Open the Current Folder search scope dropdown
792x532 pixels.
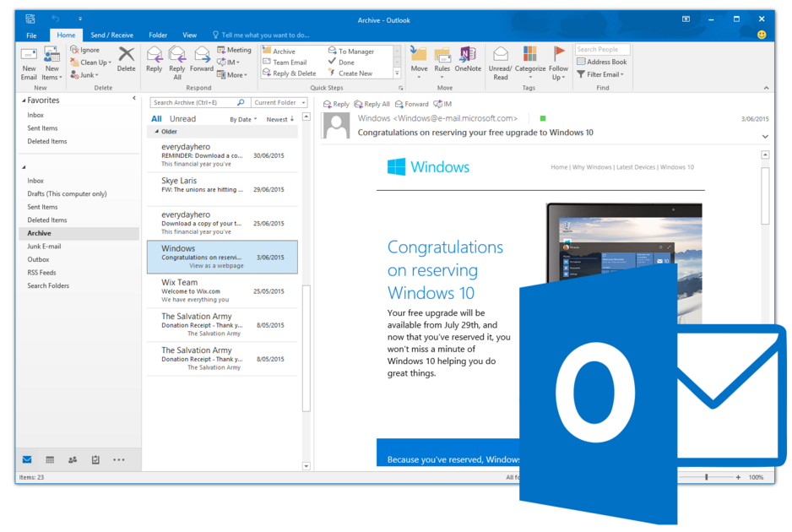click(x=279, y=102)
